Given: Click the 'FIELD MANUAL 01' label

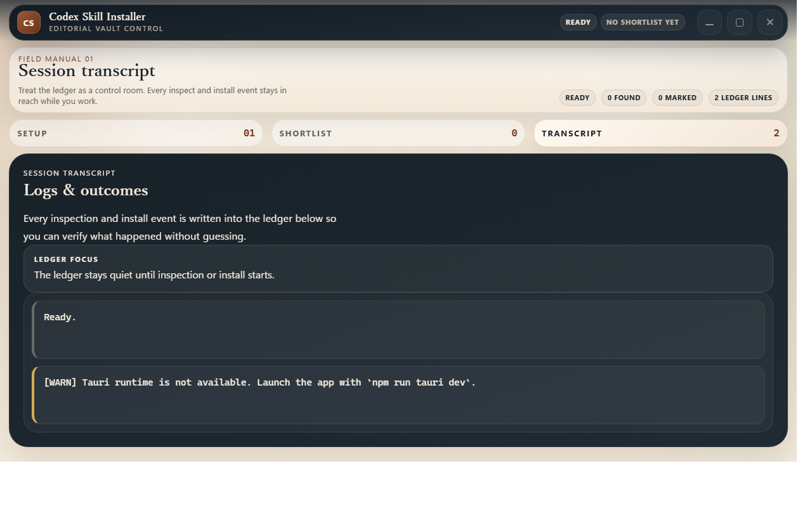Looking at the screenshot, I should click(56, 59).
